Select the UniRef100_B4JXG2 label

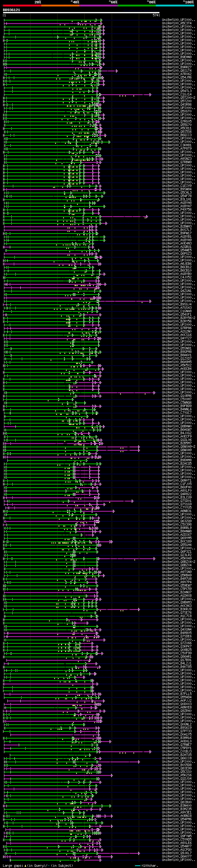[x=177, y=433]
